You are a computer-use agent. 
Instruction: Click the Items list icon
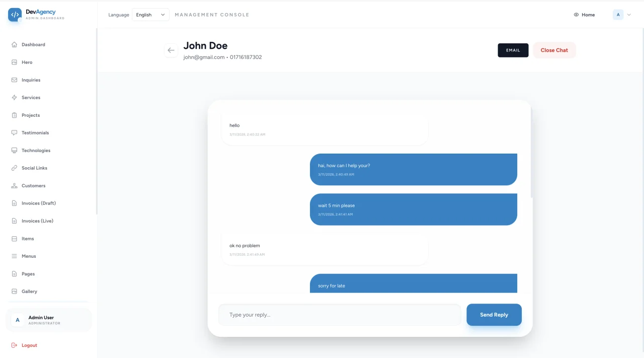14,239
